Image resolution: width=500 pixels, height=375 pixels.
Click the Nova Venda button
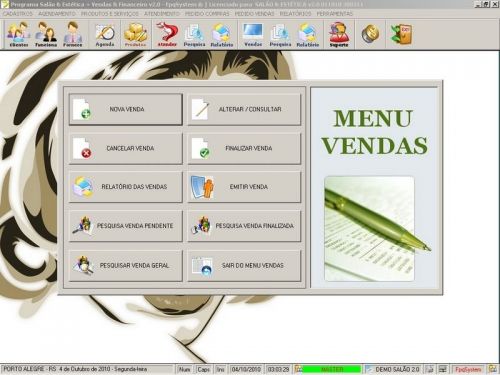click(x=126, y=109)
